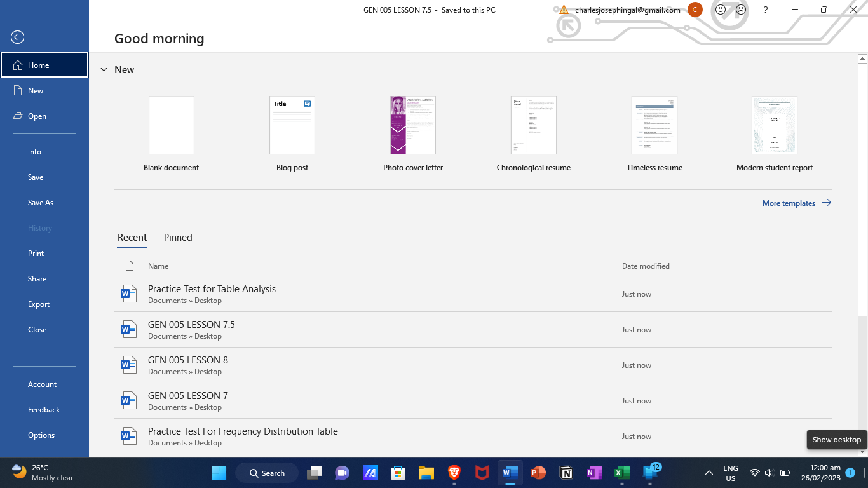Open Notion from the taskbar

pyautogui.click(x=566, y=473)
